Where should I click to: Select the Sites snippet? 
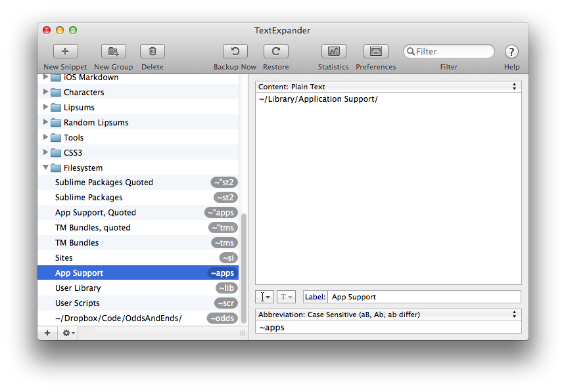(x=138, y=258)
